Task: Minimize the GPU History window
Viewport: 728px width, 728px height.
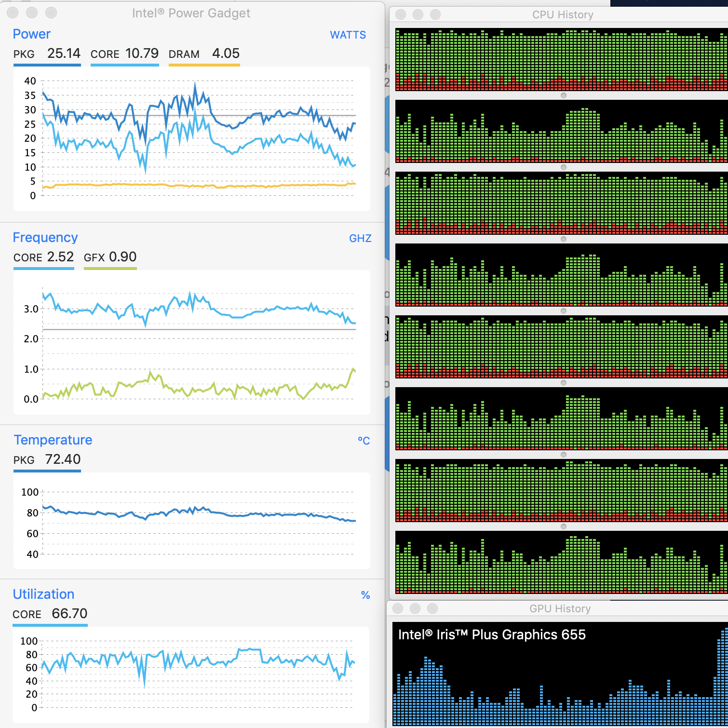Action: (x=415, y=608)
